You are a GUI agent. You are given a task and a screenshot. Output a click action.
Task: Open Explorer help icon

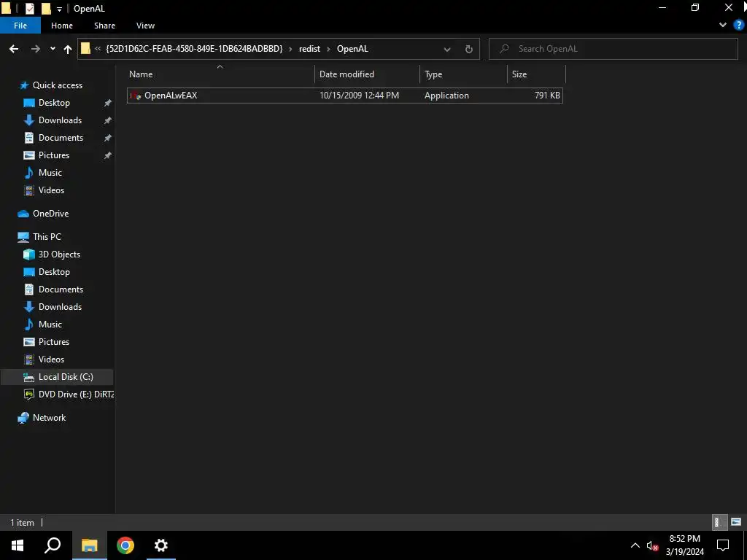738,26
